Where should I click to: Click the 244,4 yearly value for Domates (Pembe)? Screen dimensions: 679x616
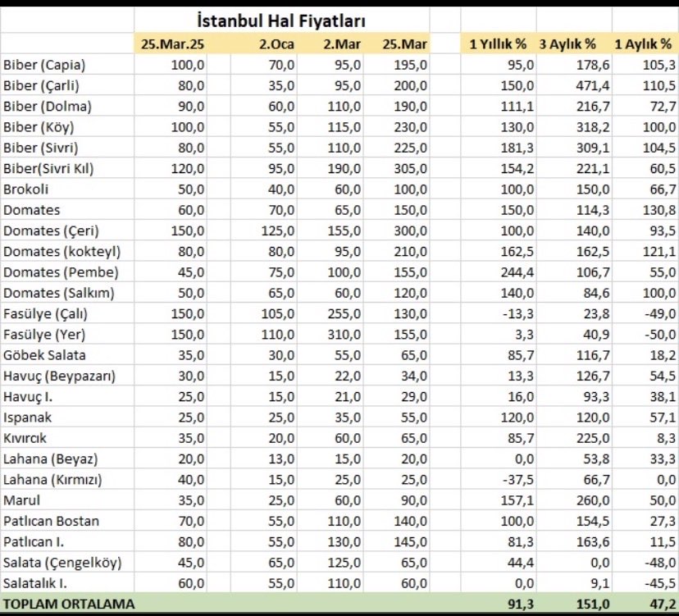point(518,271)
